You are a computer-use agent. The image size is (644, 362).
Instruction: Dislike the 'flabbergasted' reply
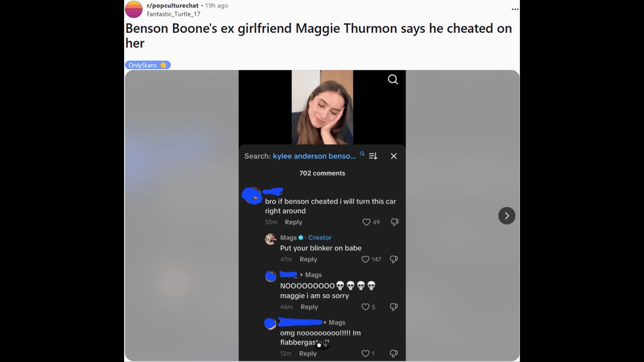coord(394,353)
